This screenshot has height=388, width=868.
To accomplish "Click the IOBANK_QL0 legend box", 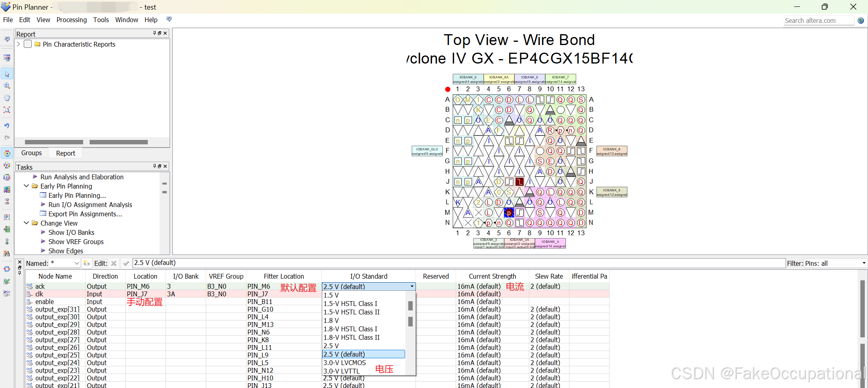I will click(x=427, y=151).
